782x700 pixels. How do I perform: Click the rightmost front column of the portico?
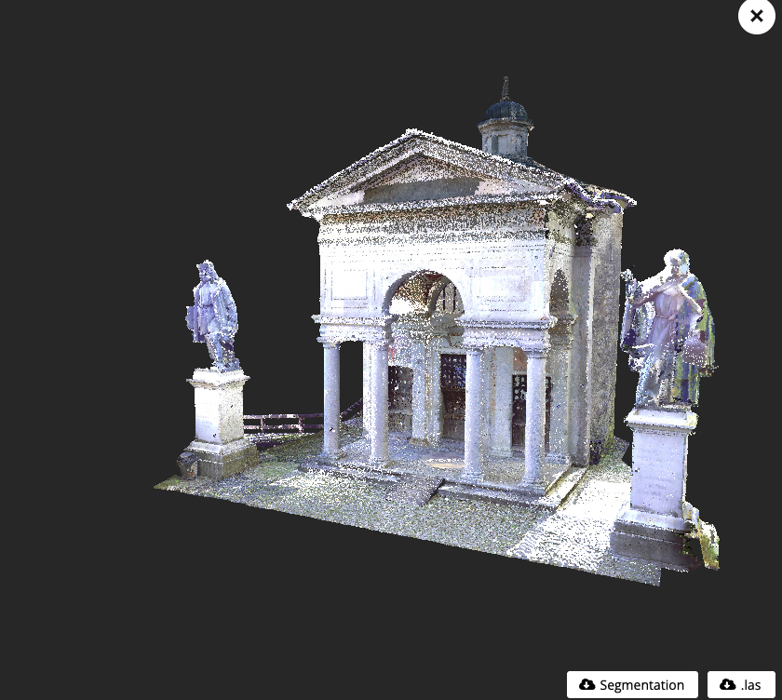coord(534,417)
